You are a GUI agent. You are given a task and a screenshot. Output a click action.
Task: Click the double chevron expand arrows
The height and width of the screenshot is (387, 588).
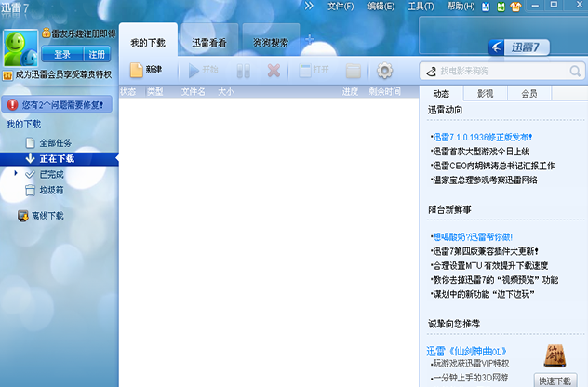(309, 6)
